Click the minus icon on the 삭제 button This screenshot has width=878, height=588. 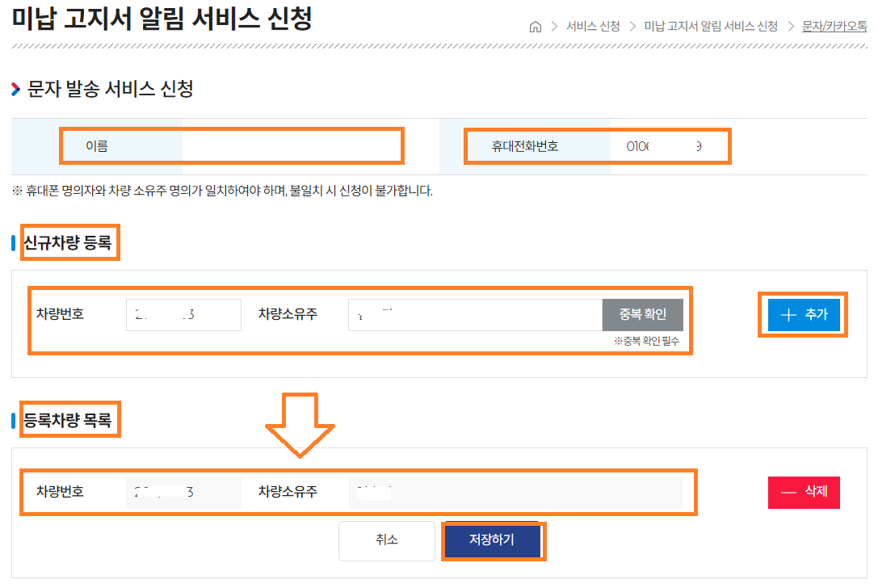point(790,492)
